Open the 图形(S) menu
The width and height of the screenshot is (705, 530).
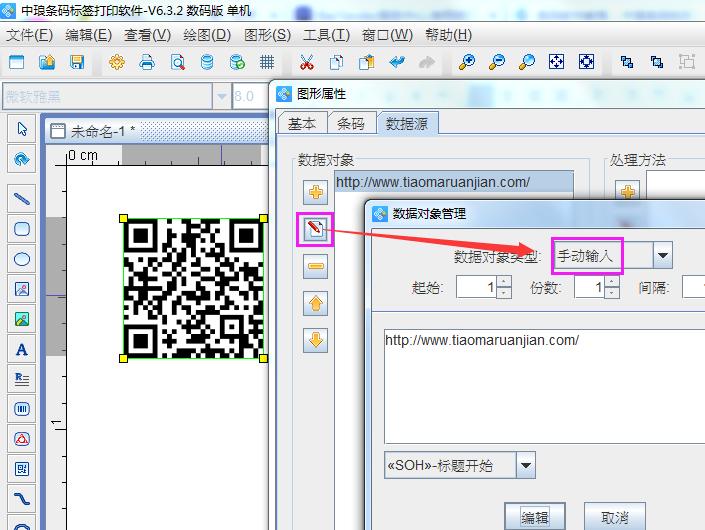point(268,35)
